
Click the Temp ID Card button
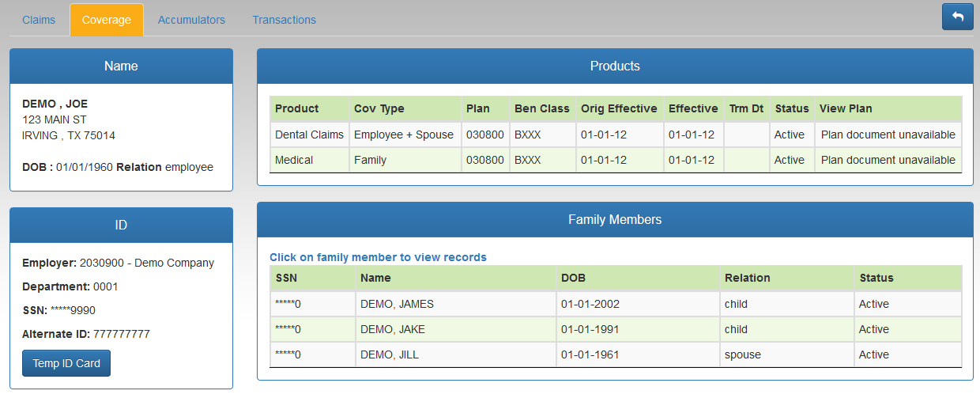66,363
